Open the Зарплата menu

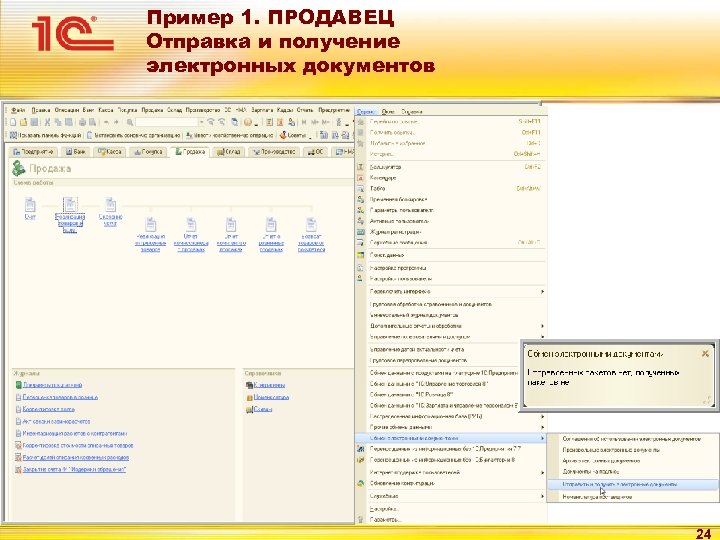262,110
